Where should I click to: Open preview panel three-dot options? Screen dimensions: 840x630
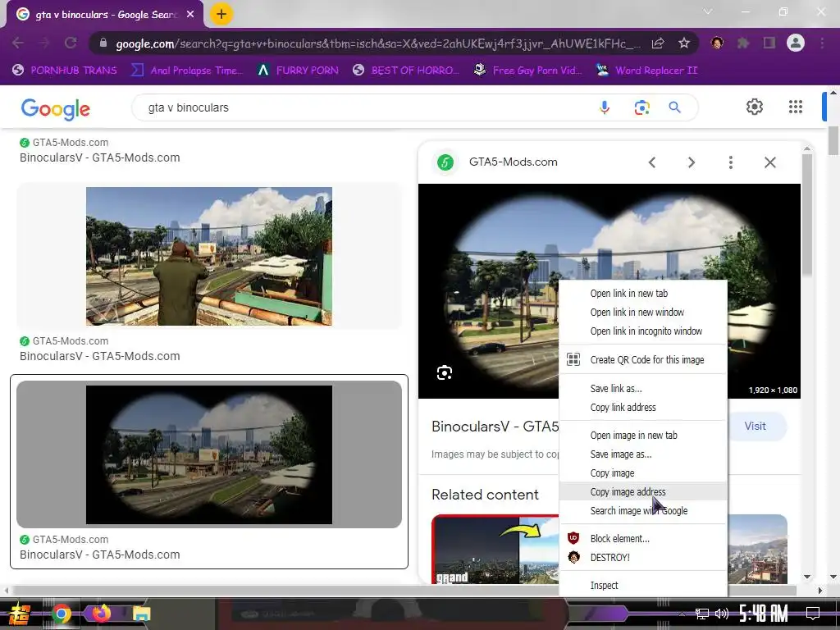point(731,162)
